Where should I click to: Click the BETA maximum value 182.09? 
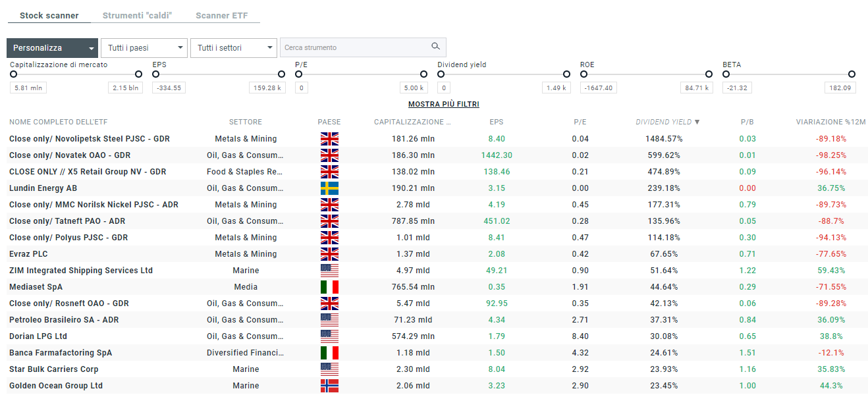(840, 88)
